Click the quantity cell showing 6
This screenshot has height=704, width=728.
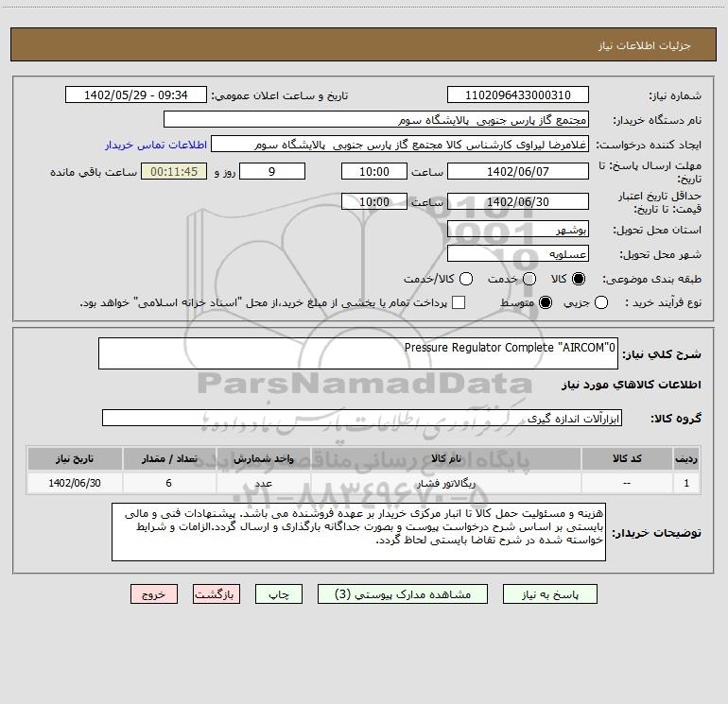point(169,483)
